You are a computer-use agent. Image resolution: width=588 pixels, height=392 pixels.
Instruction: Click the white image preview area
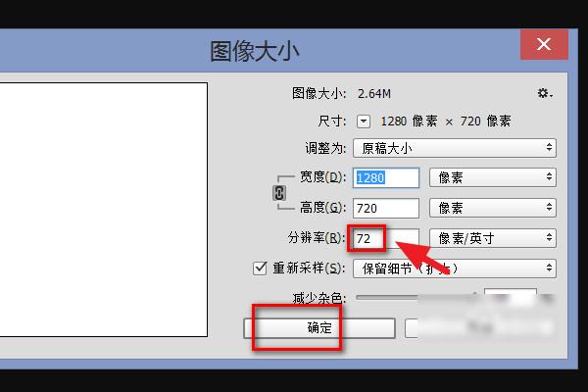click(103, 210)
